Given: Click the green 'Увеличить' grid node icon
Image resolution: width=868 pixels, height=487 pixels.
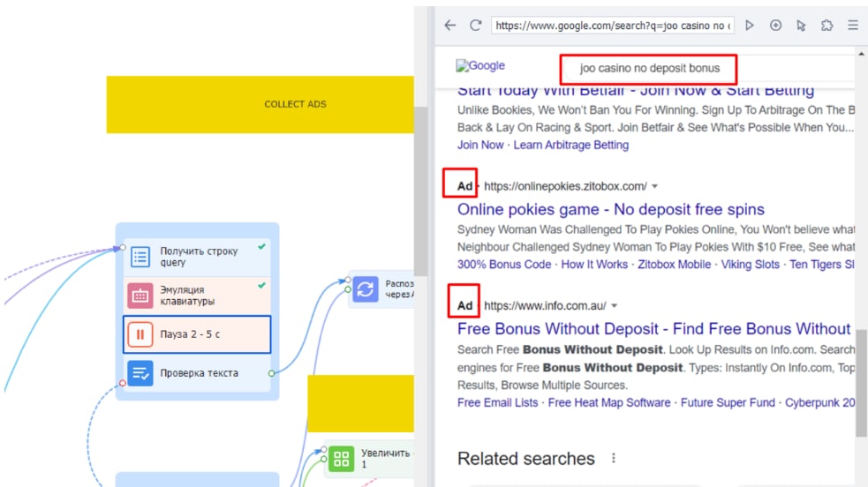Looking at the screenshot, I should pyautogui.click(x=341, y=458).
